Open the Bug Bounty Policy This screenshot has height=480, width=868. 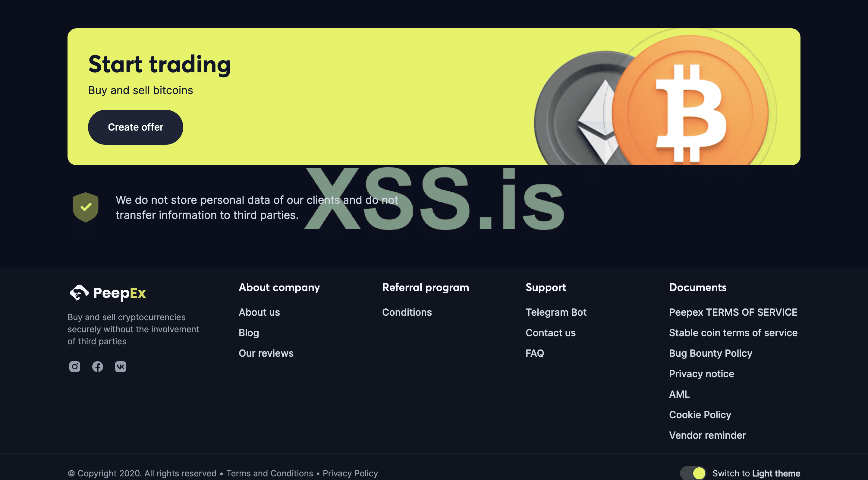point(710,353)
